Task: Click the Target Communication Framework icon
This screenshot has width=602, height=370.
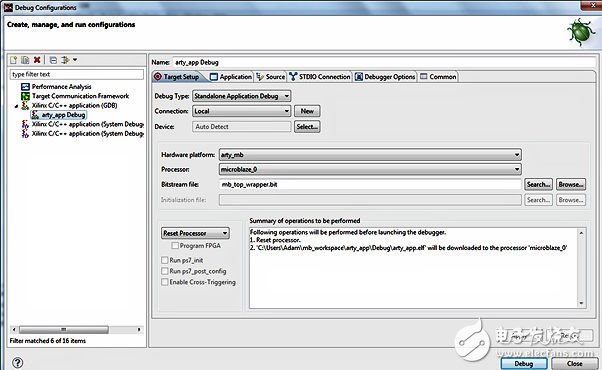Action: click(25, 96)
